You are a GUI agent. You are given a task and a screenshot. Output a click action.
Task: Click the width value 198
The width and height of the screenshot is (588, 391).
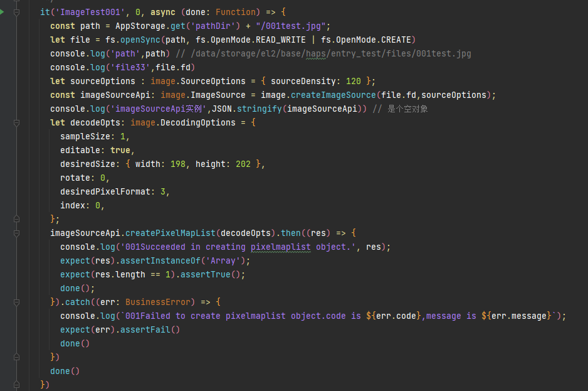178,164
